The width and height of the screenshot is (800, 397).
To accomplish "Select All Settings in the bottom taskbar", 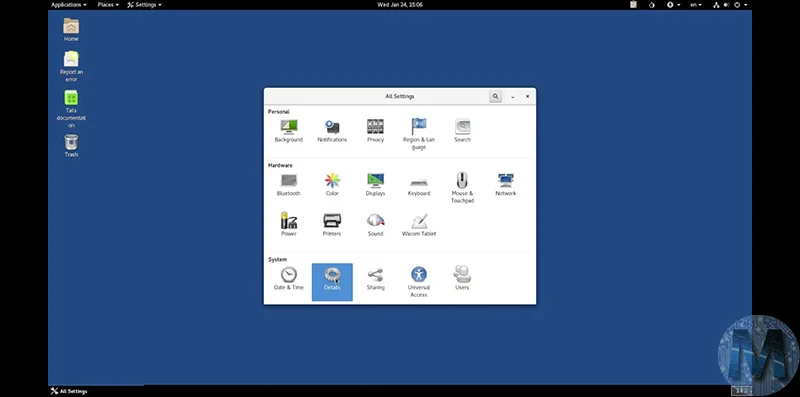I will (69, 391).
